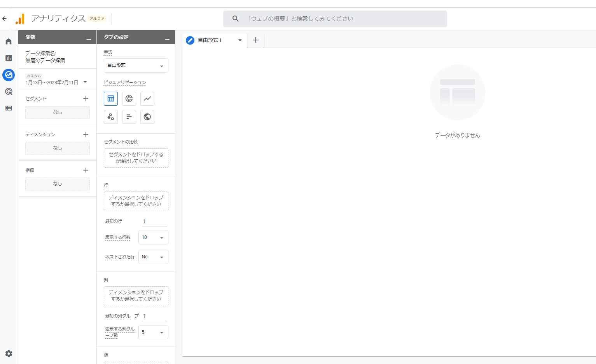Add a new dimension with plus
596x364 pixels.
(x=86, y=134)
